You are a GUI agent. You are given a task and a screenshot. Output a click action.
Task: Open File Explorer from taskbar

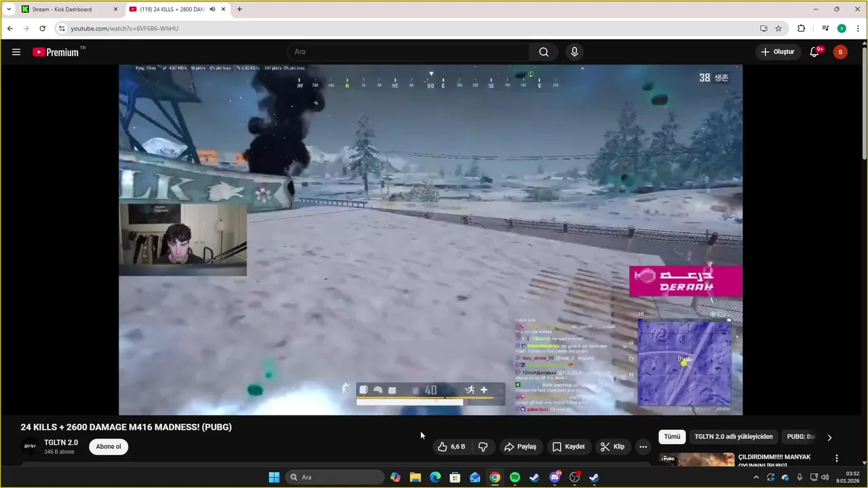(x=415, y=477)
